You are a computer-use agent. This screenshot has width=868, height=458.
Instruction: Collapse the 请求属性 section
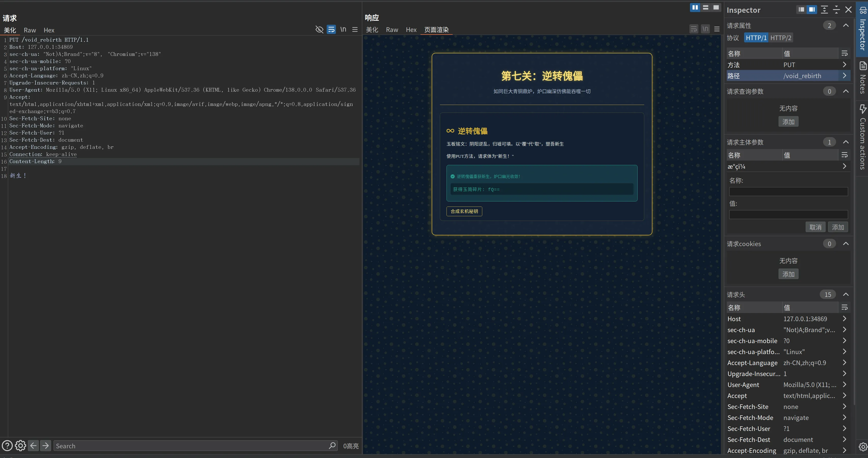pos(846,25)
